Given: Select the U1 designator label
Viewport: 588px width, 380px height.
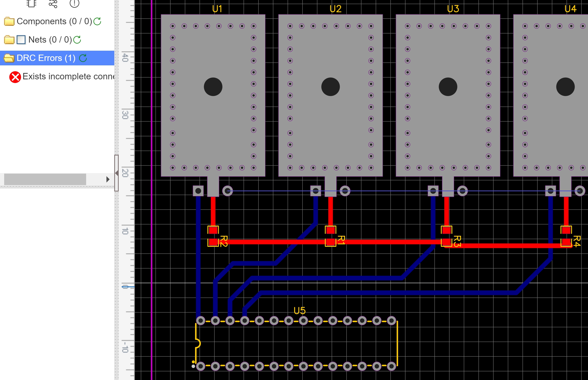Looking at the screenshot, I should point(217,9).
